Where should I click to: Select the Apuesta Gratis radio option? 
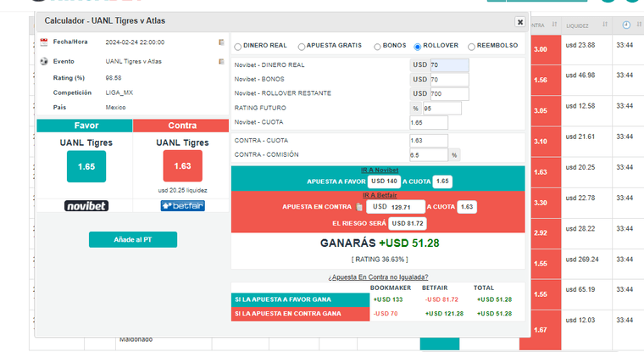(302, 47)
